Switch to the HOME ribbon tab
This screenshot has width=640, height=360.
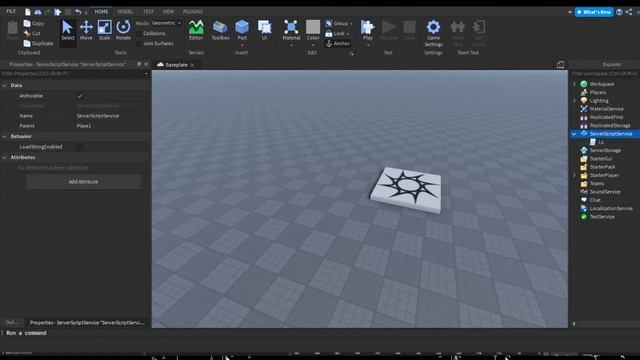coord(101,12)
